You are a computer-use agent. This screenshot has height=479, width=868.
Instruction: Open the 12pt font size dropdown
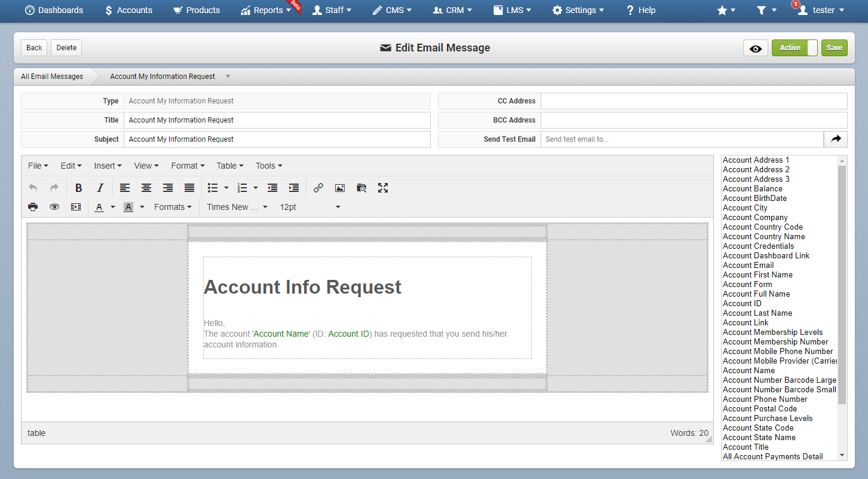click(x=310, y=207)
